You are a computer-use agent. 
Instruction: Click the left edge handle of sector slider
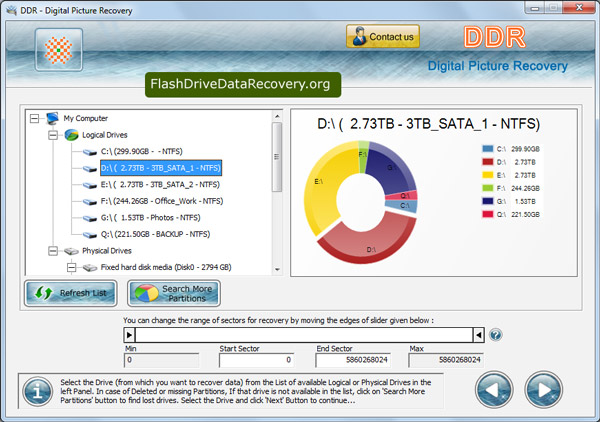(x=129, y=335)
